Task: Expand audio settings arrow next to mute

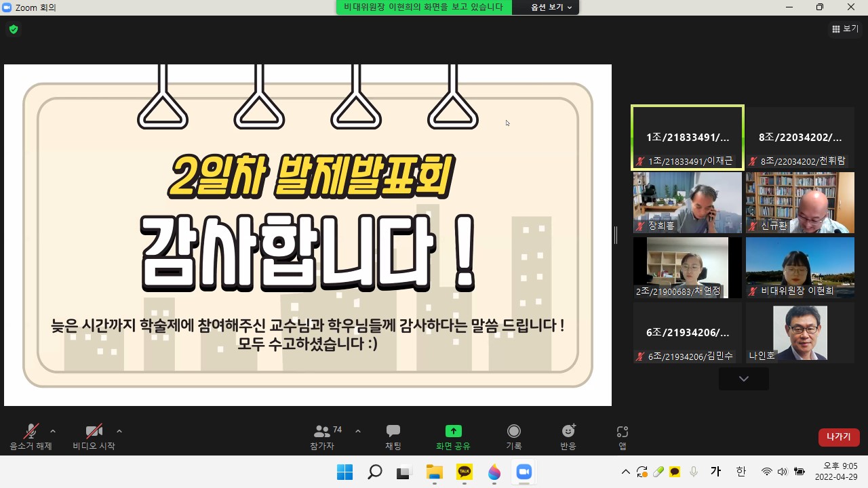Action: (x=53, y=431)
